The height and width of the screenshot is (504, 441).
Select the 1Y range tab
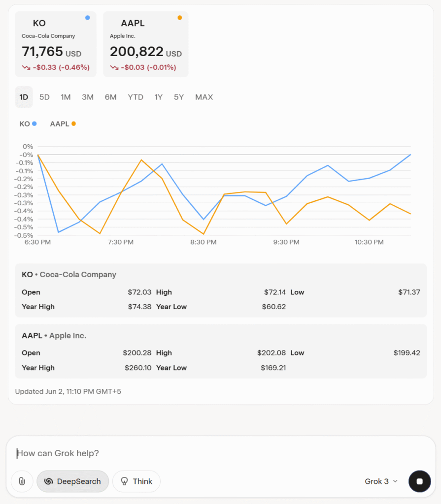[158, 97]
